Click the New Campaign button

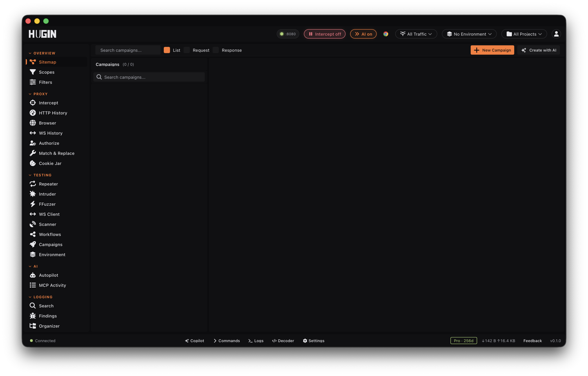click(x=492, y=50)
